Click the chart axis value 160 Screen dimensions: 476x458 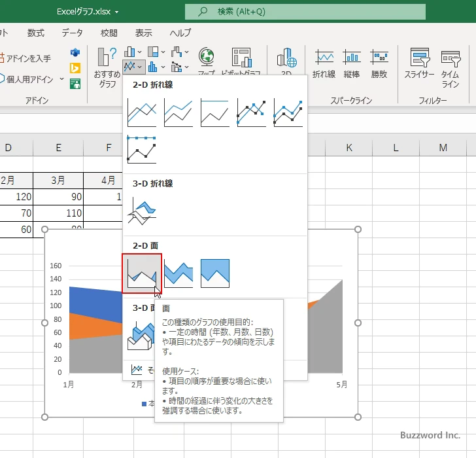pos(56,266)
